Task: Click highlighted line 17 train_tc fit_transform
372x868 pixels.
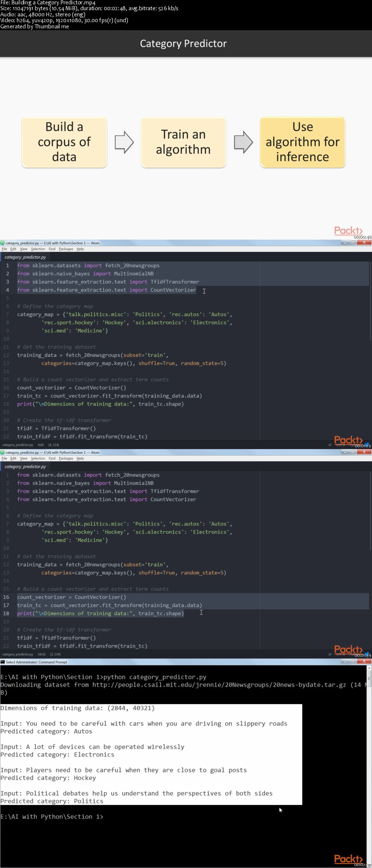Action: pos(109,605)
